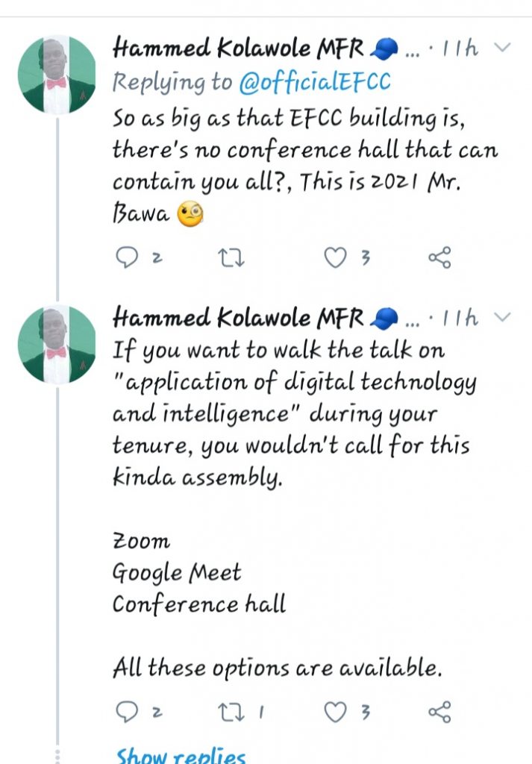Click Show replies link
Image resolution: width=532 pixels, height=764 pixels.
181,755
